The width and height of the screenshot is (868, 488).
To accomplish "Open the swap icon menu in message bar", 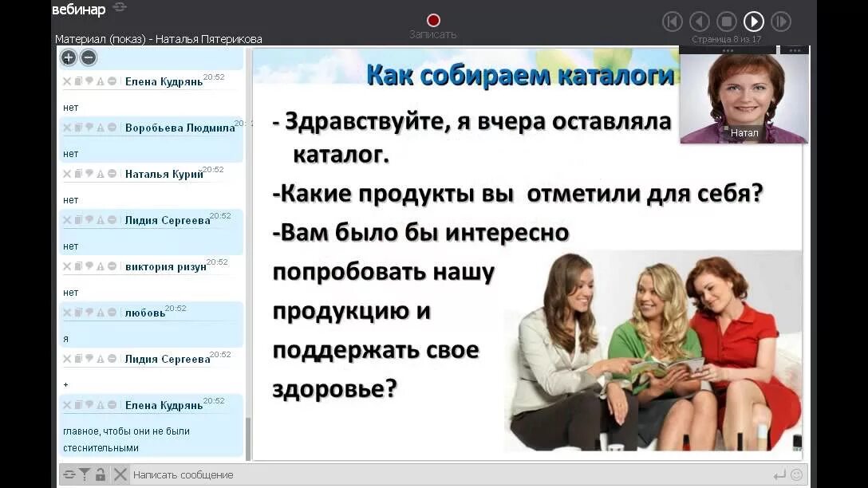I will [69, 474].
